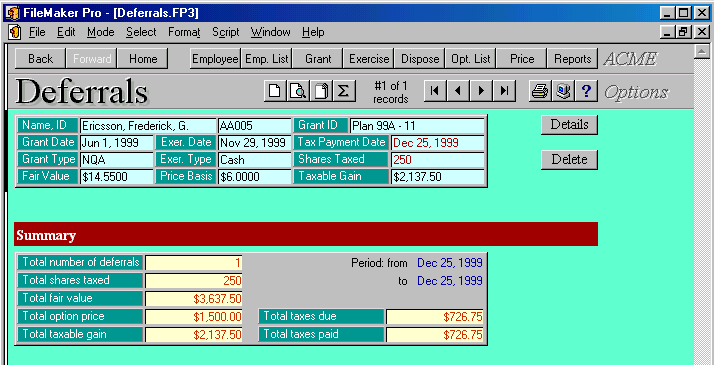Image resolution: width=714 pixels, height=365 pixels.
Task: Click the Grant Date field Jun 1, 1999
Action: [117, 142]
